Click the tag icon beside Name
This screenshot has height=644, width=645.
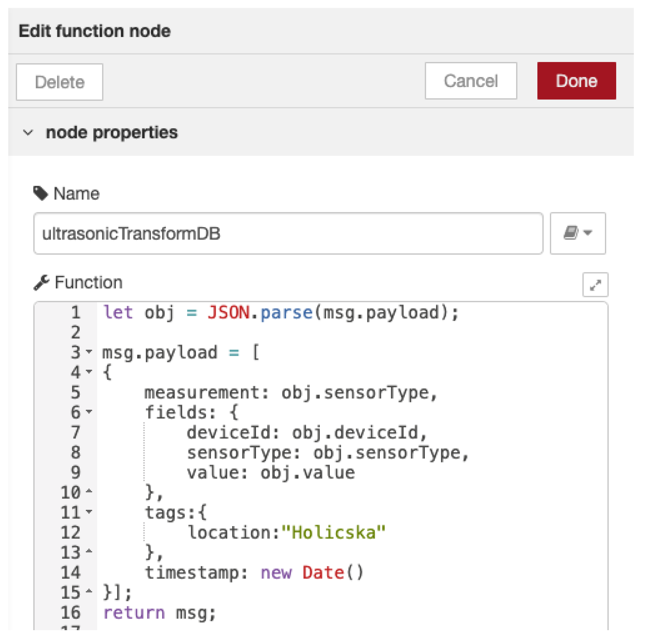pyautogui.click(x=41, y=193)
